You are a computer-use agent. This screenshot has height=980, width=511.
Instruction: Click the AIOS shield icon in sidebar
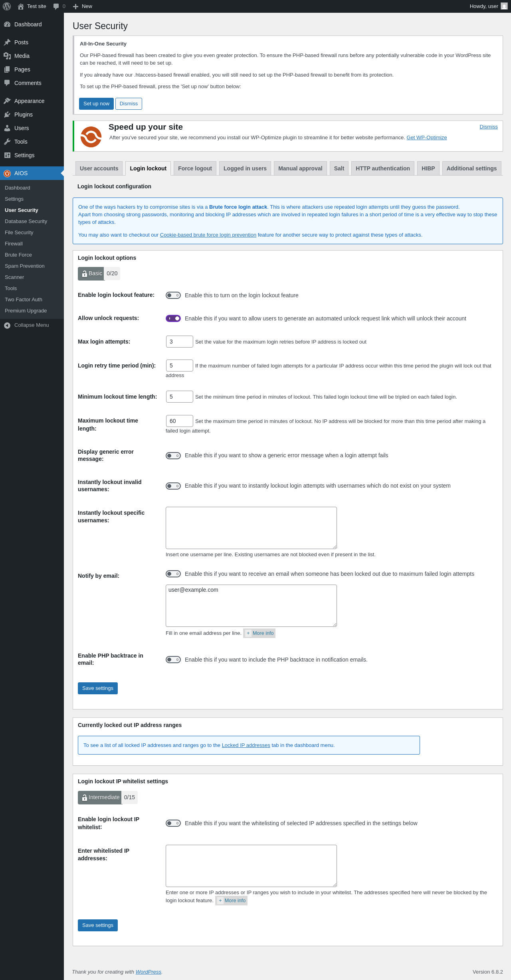click(x=7, y=173)
